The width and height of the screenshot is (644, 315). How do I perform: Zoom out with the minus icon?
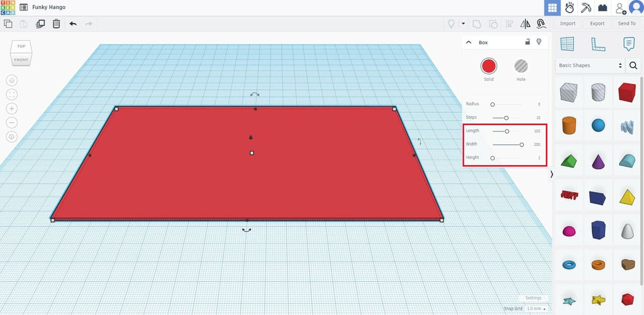point(12,123)
